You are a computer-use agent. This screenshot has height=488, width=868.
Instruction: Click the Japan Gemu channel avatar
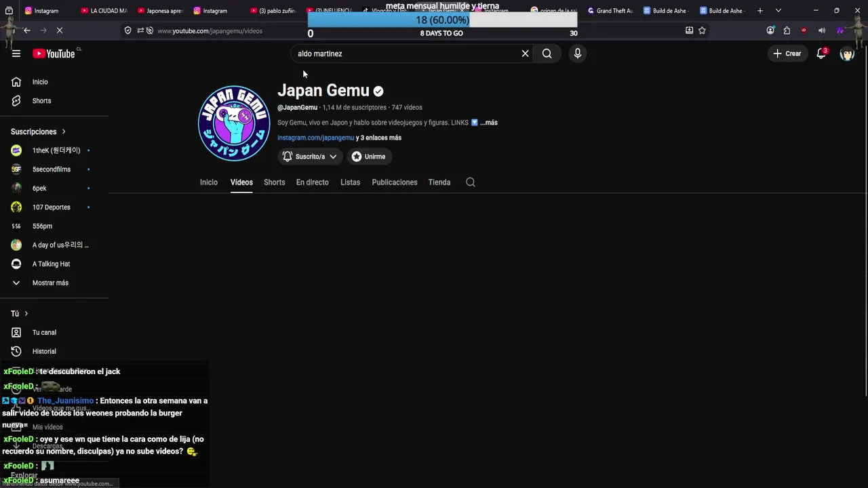click(x=234, y=123)
